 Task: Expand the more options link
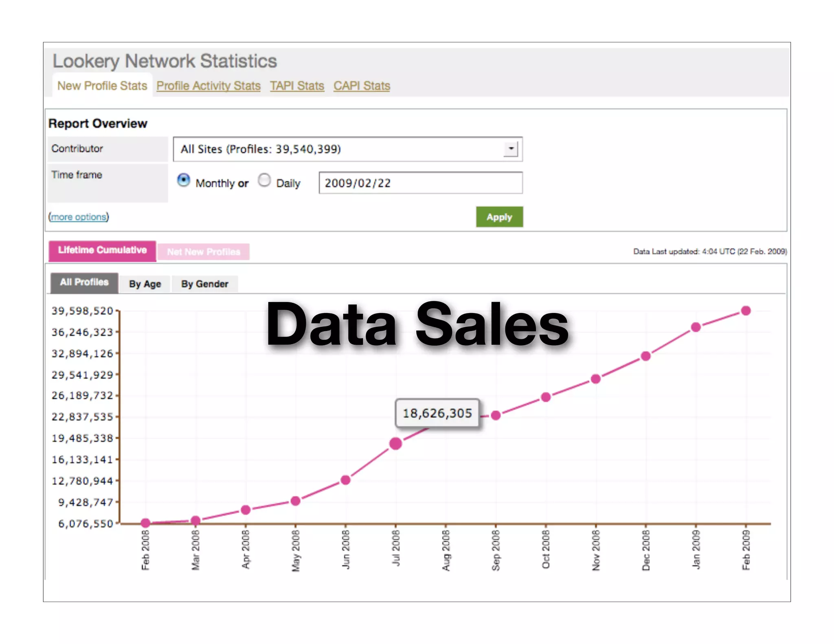point(79,217)
